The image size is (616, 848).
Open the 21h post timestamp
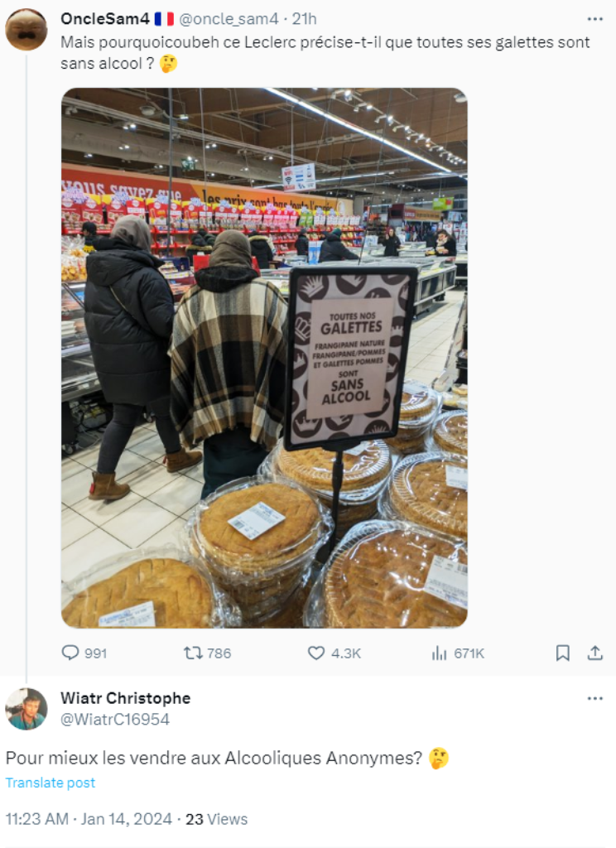(x=305, y=19)
